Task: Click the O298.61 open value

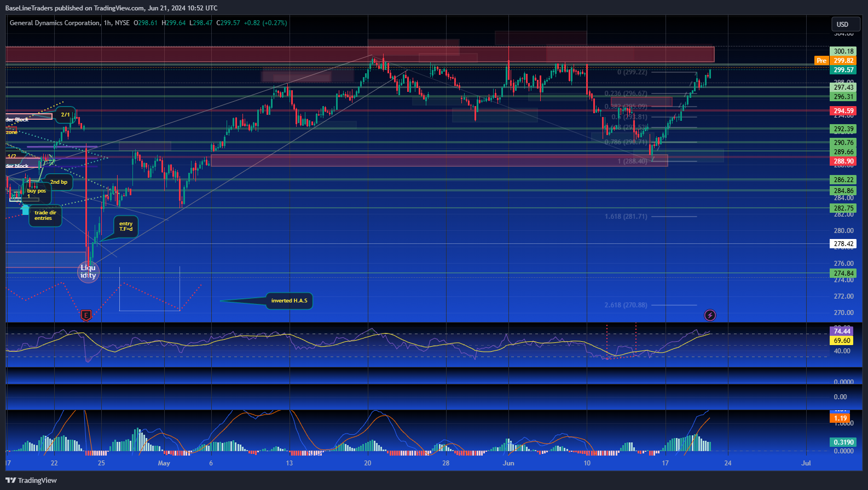Action: pos(146,23)
